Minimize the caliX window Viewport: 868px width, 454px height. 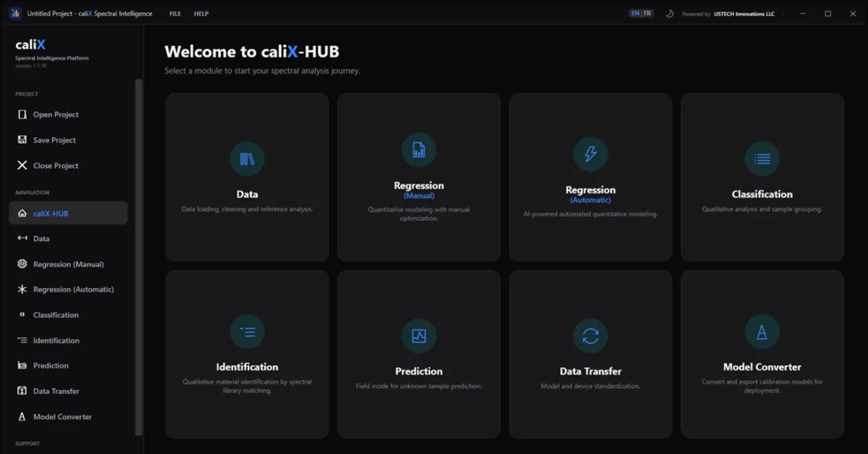(803, 13)
